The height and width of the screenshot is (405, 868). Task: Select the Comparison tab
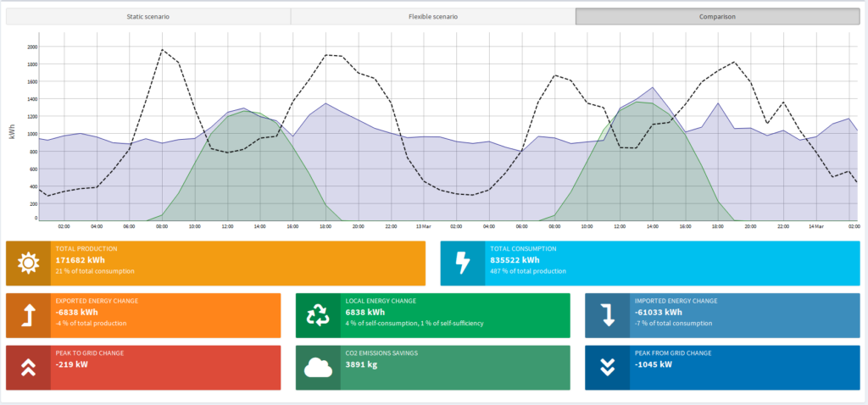(x=717, y=16)
